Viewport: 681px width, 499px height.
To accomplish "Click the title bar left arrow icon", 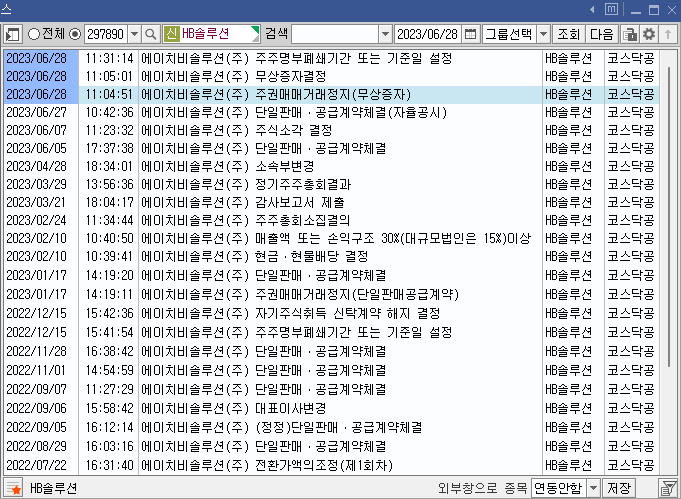I will click(592, 10).
